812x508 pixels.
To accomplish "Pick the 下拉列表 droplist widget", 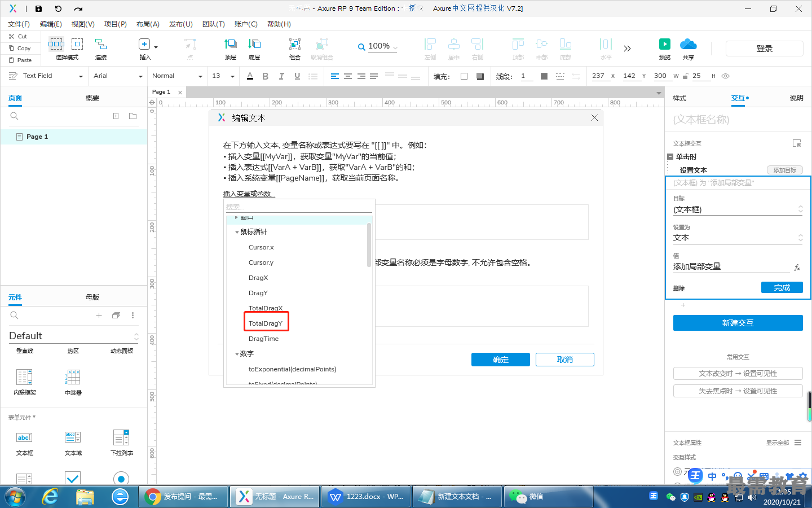I will pyautogui.click(x=121, y=444).
